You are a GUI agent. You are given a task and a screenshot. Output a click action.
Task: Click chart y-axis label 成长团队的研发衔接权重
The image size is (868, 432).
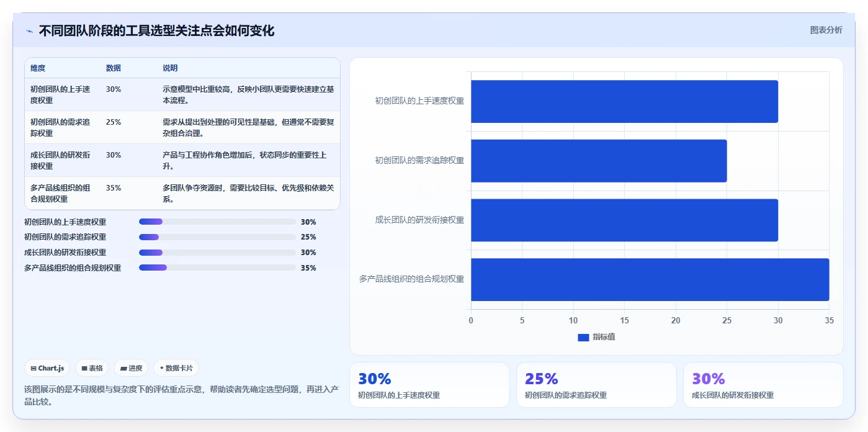pos(419,220)
